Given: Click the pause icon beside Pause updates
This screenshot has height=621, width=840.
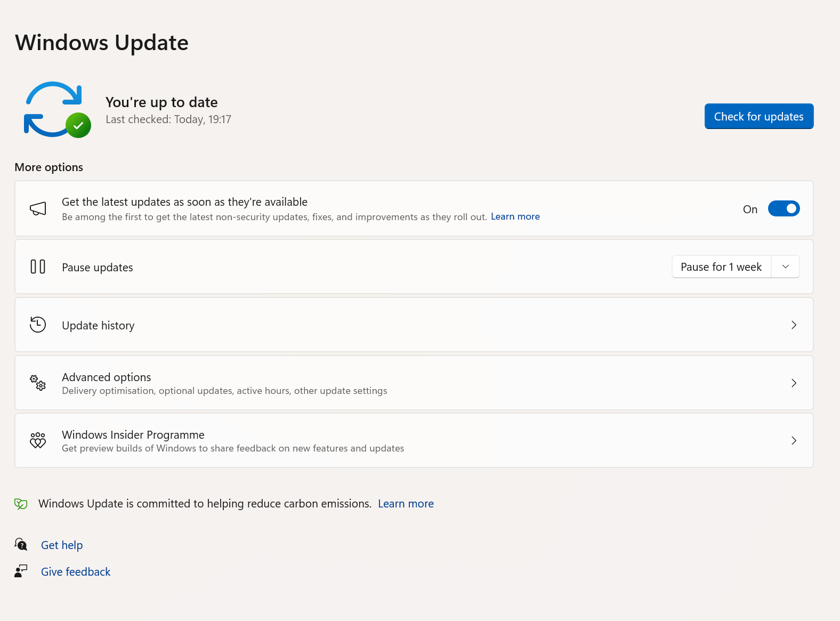Looking at the screenshot, I should tap(38, 267).
